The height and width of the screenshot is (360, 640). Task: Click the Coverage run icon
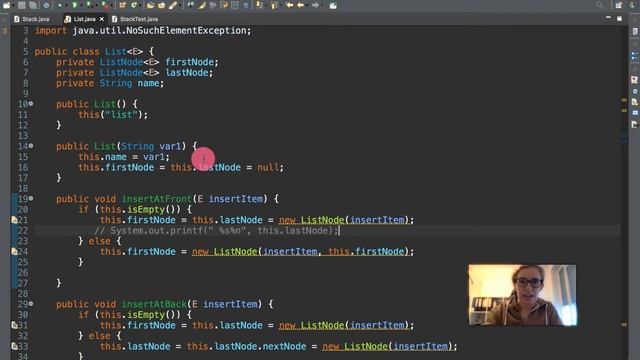click(x=89, y=5)
